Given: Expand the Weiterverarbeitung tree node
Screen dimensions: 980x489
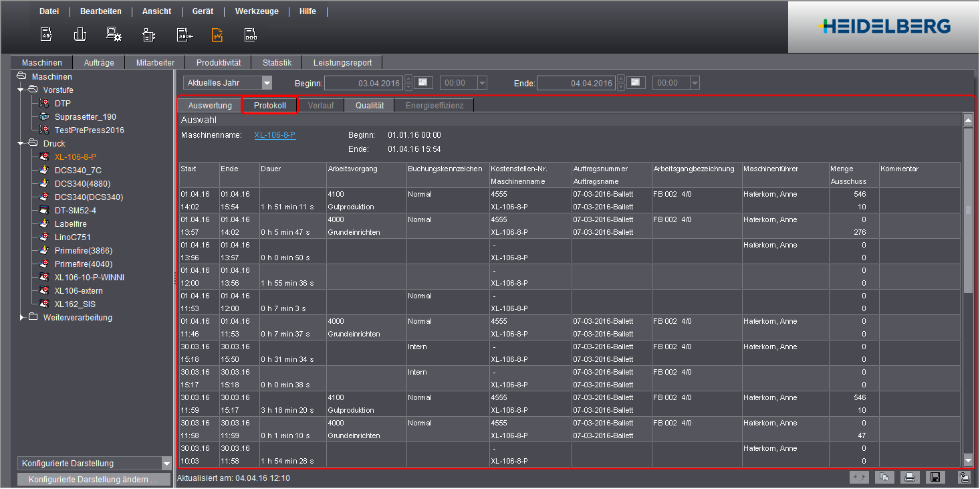Looking at the screenshot, I should pos(21,317).
